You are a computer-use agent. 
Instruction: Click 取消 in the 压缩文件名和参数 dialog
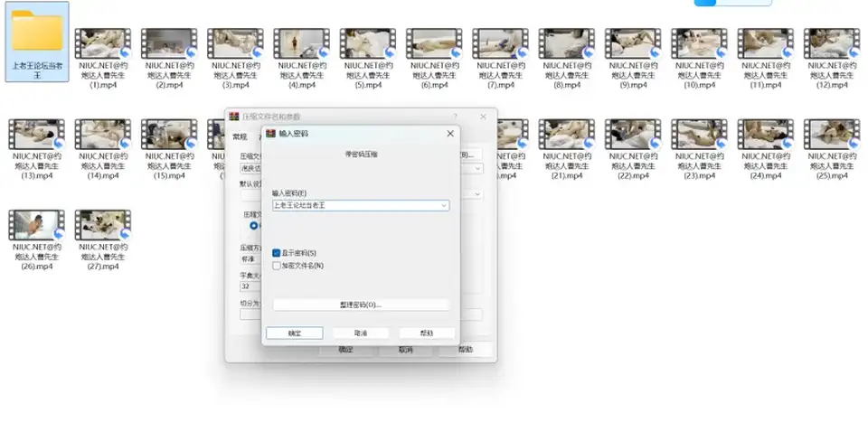coord(406,350)
